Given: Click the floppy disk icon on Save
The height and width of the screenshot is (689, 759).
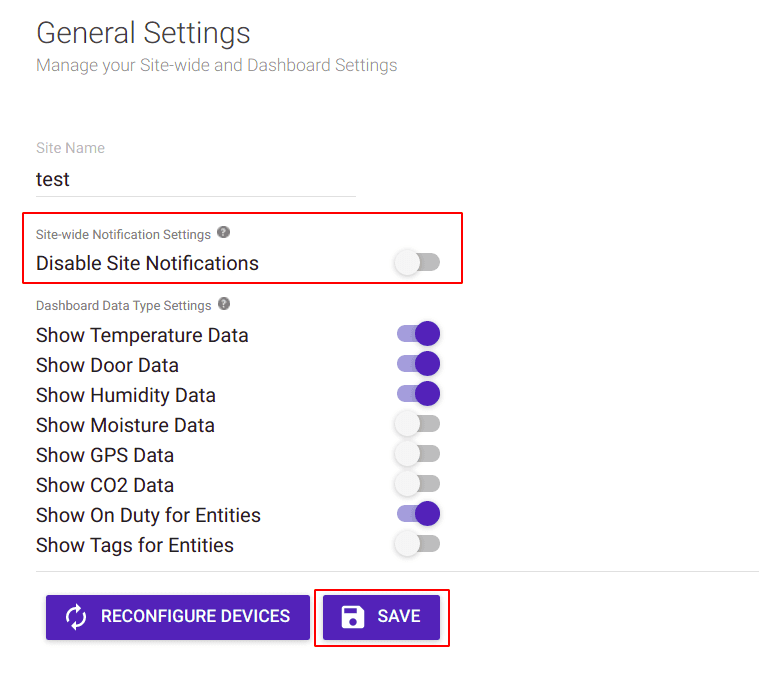Looking at the screenshot, I should tap(353, 617).
